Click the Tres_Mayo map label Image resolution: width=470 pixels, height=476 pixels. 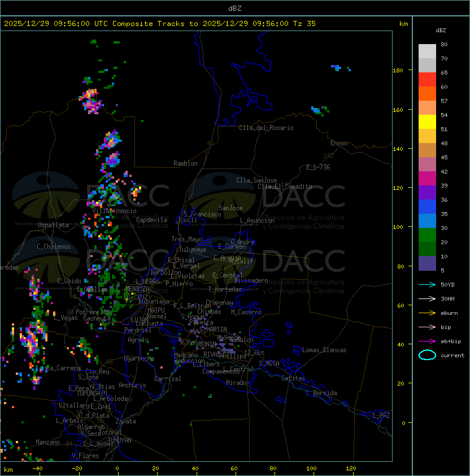pos(186,239)
